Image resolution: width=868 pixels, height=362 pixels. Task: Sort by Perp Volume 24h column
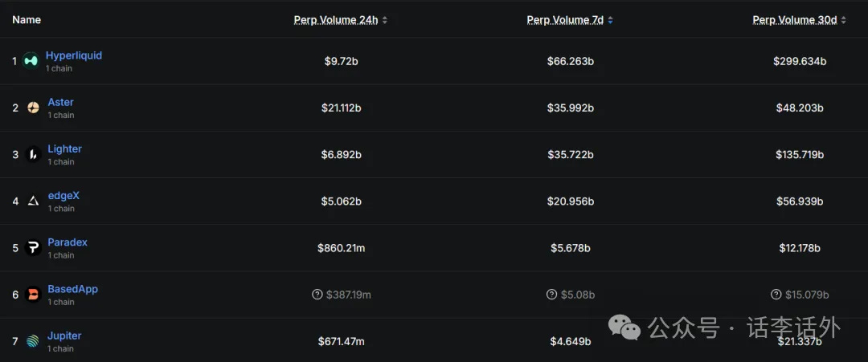(x=336, y=20)
